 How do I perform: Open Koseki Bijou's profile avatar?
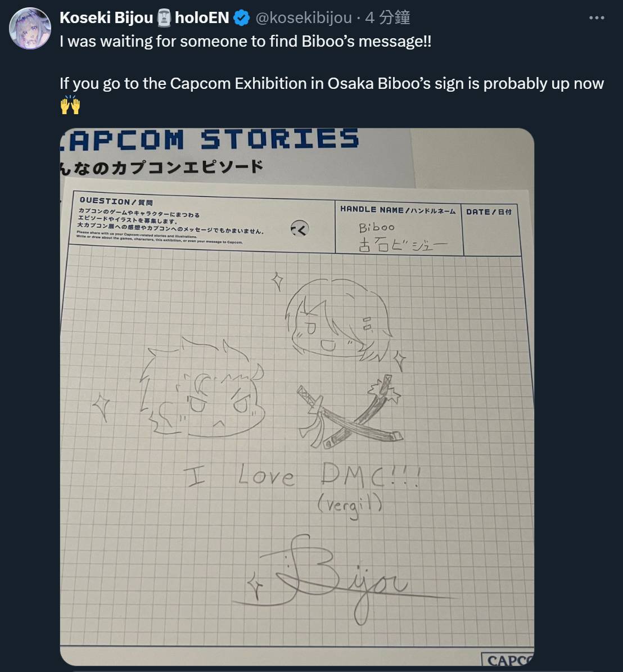[30, 28]
